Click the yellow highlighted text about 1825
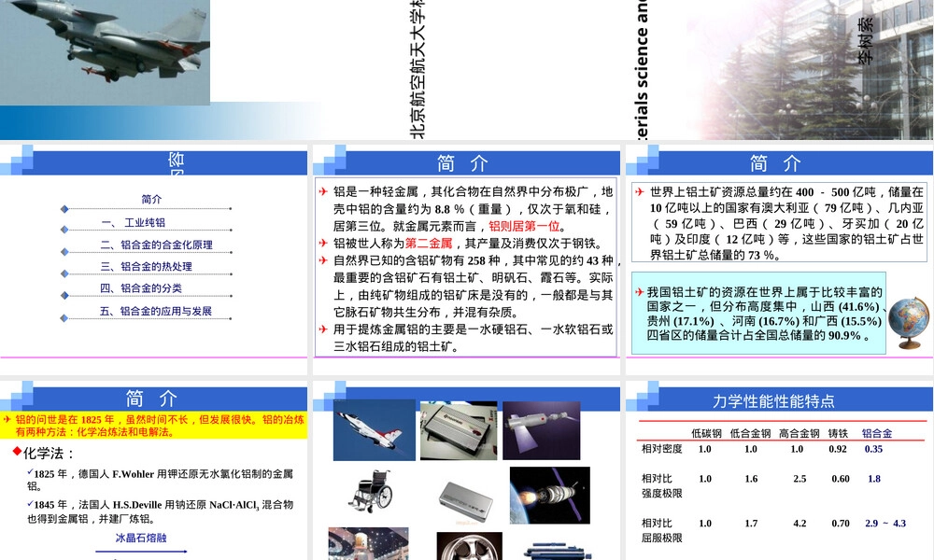Viewport: 934px width, 560px height. click(154, 426)
